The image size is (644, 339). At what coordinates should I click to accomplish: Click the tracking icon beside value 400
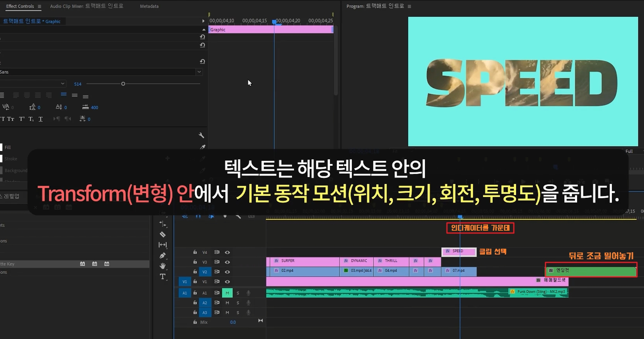(x=86, y=107)
